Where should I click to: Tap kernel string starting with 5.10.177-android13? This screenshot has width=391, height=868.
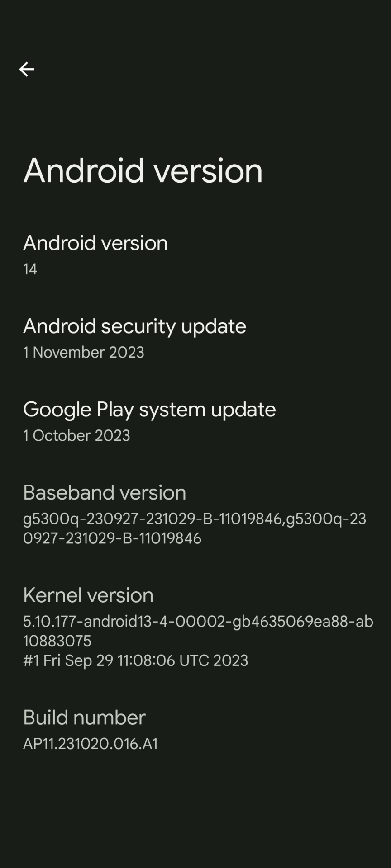[198, 622]
